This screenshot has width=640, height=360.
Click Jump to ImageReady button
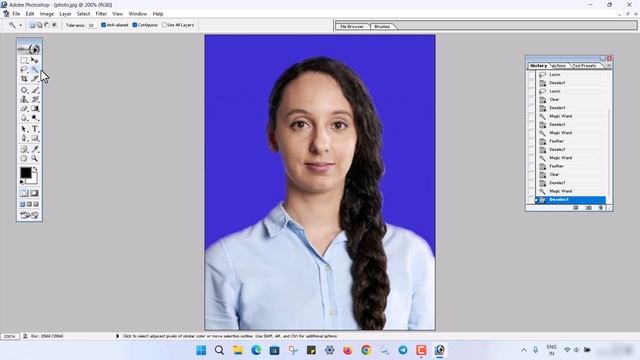(x=29, y=215)
